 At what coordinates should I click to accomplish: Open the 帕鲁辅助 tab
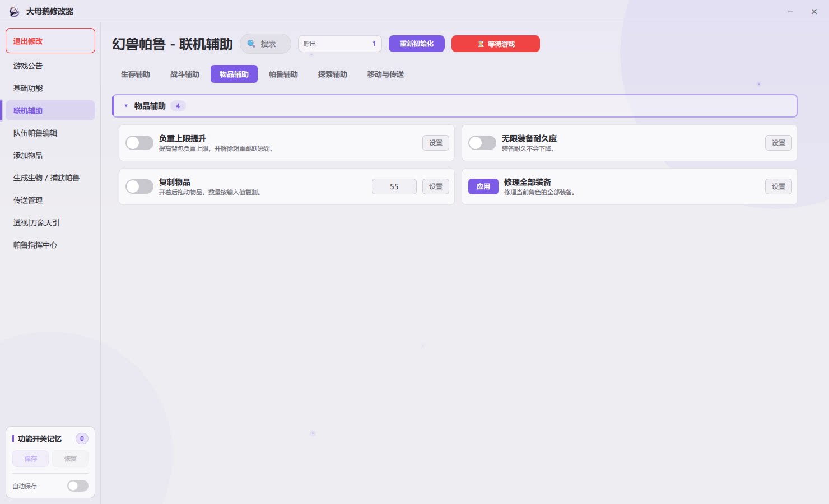pyautogui.click(x=283, y=74)
